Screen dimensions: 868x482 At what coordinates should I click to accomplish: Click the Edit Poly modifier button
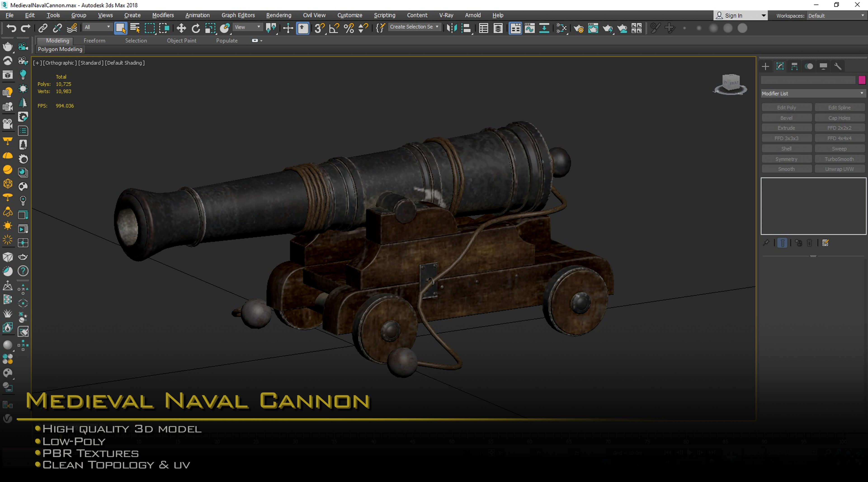click(786, 107)
